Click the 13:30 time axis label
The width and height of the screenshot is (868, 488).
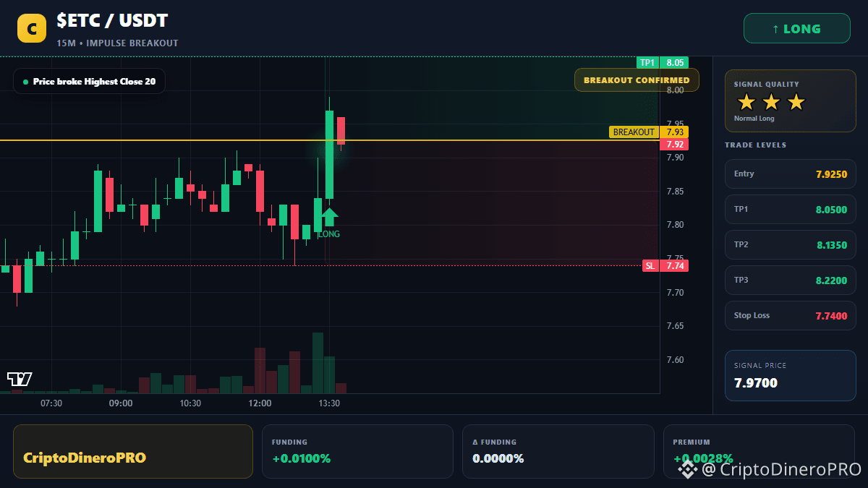pyautogui.click(x=329, y=403)
